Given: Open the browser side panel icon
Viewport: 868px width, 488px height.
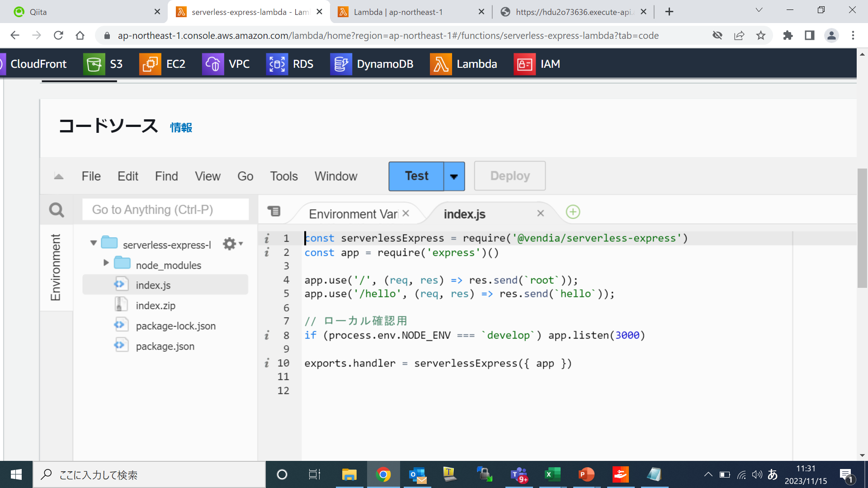Looking at the screenshot, I should tap(810, 35).
